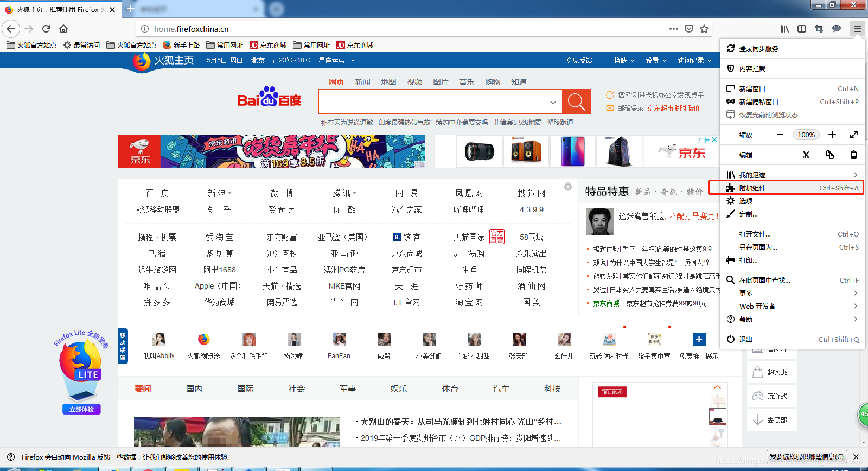Click the address bar URL field
868x471 pixels.
407,29
